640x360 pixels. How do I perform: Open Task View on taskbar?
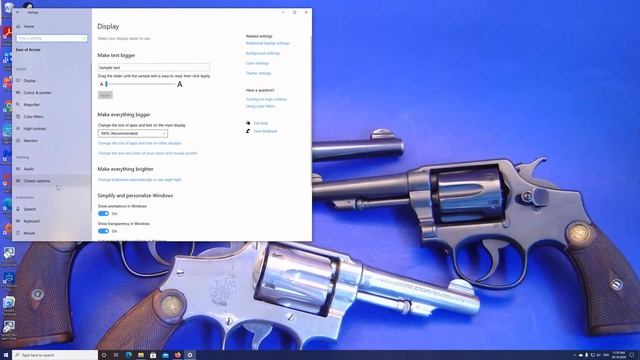[116, 355]
